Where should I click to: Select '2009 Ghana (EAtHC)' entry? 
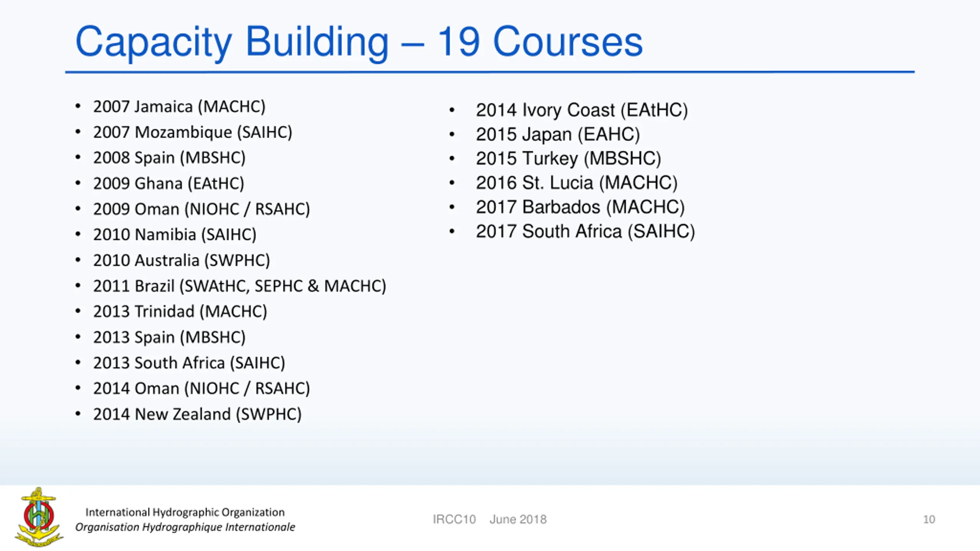[x=168, y=184]
